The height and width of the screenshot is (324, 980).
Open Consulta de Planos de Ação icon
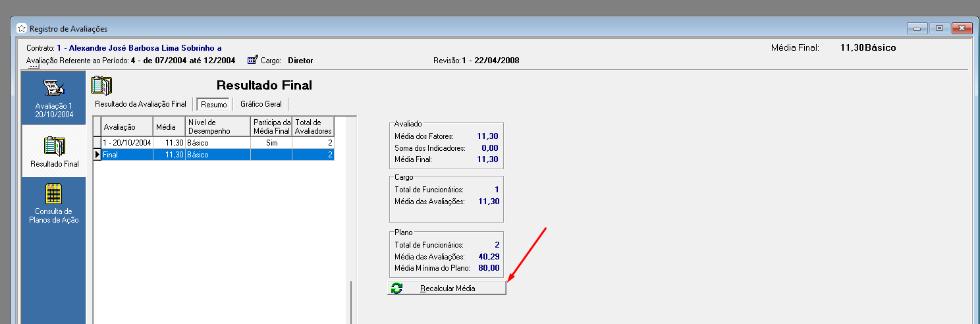coord(53,194)
